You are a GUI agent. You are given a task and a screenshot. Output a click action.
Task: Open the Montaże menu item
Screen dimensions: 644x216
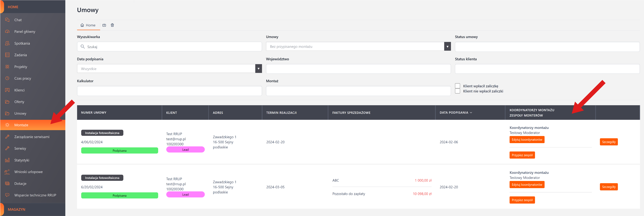(21, 125)
